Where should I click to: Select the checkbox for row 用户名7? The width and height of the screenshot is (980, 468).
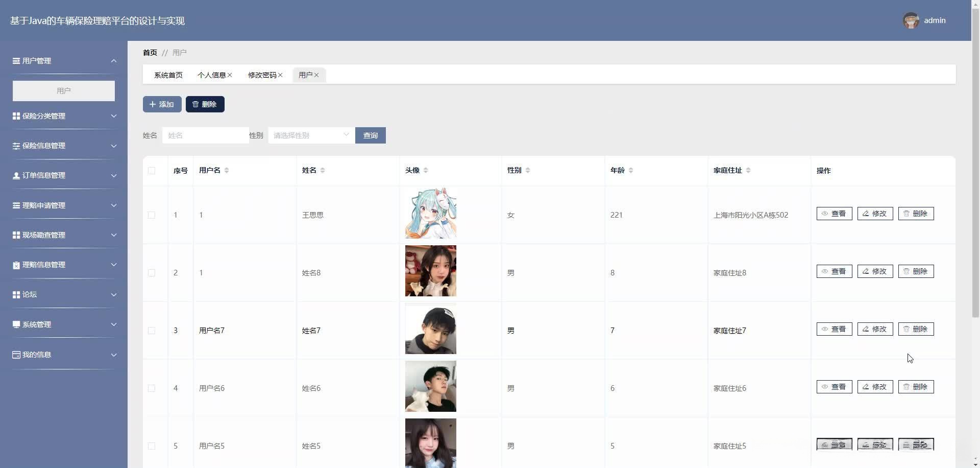[152, 331]
